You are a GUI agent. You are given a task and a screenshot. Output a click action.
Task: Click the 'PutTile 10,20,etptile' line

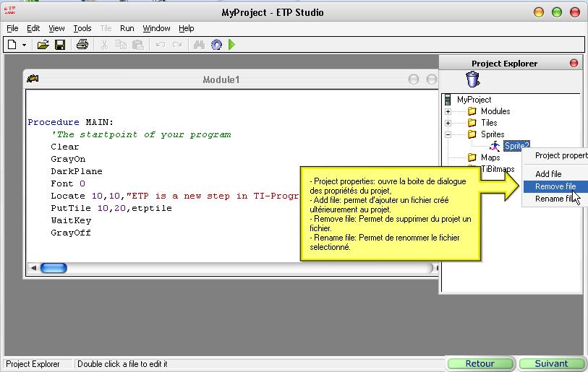point(111,208)
